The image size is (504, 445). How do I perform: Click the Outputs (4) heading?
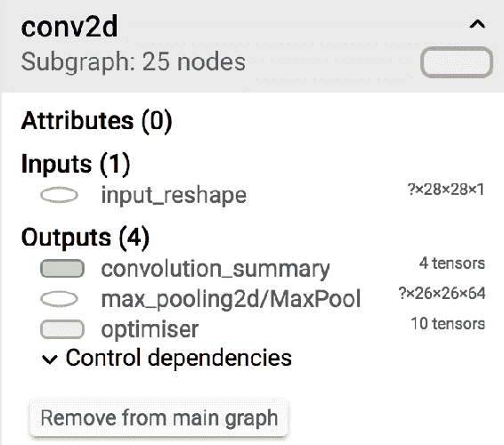tap(85, 238)
